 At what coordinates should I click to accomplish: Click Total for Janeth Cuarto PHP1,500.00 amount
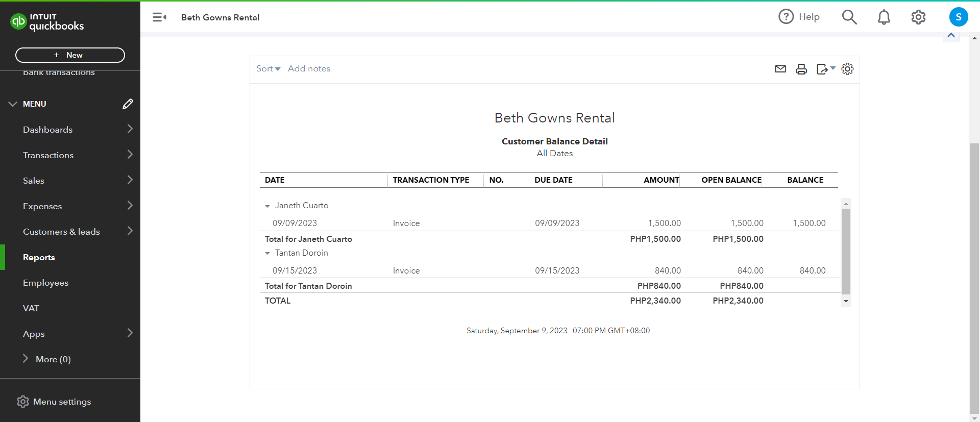pos(655,239)
